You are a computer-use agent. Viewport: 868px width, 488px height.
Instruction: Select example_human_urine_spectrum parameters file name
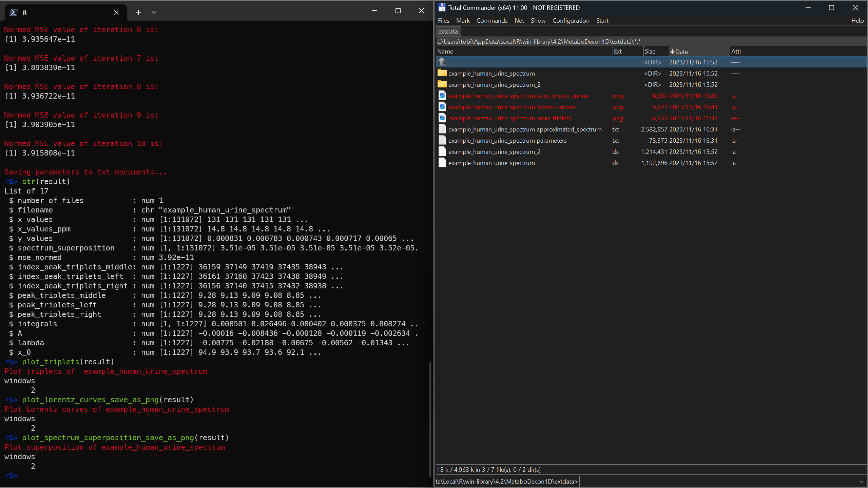pyautogui.click(x=507, y=141)
